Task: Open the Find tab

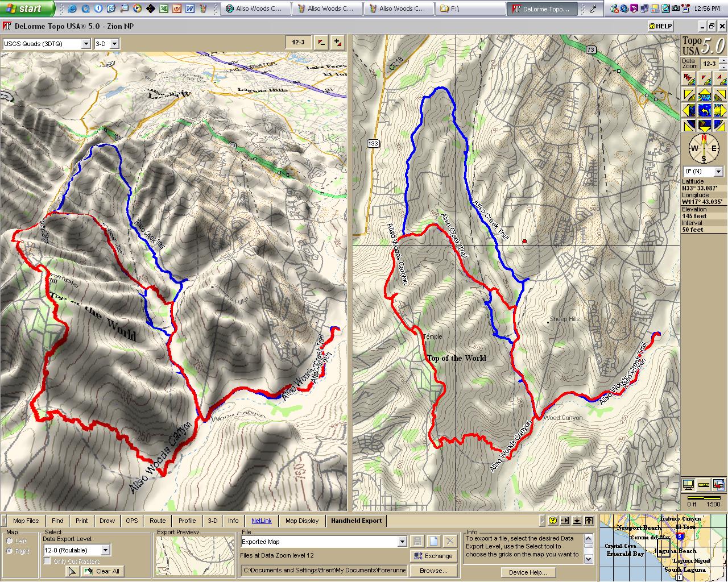Action: (x=57, y=521)
